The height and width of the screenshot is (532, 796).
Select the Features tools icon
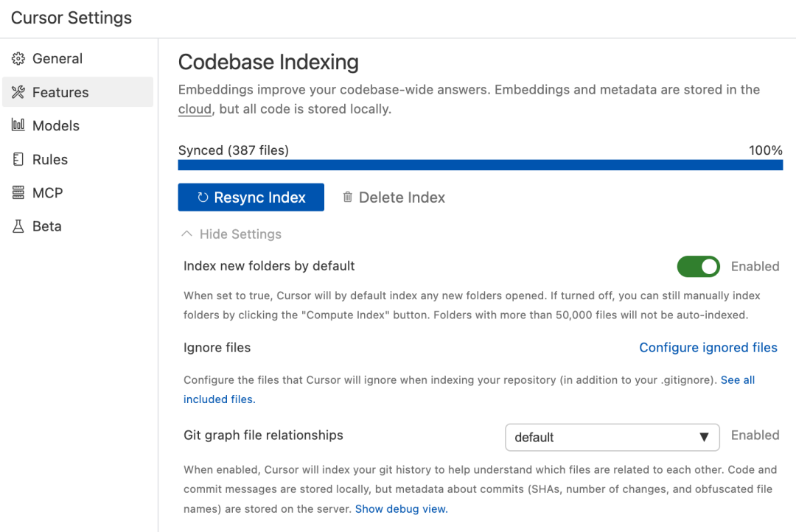coord(17,92)
